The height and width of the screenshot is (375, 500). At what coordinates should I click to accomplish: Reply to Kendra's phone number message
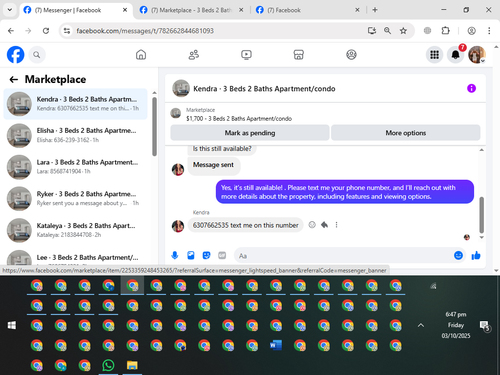[x=324, y=225]
